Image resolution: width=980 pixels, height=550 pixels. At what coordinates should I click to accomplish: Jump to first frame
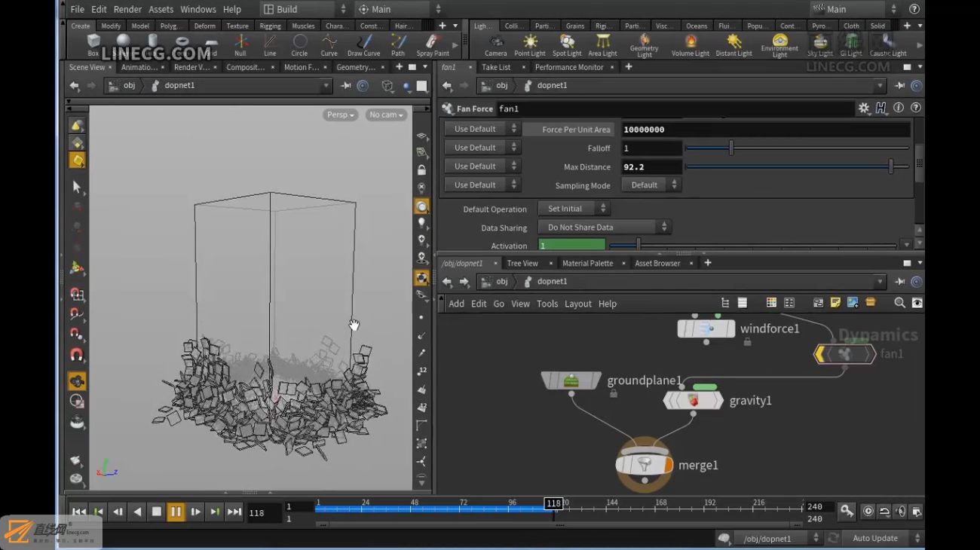click(78, 512)
